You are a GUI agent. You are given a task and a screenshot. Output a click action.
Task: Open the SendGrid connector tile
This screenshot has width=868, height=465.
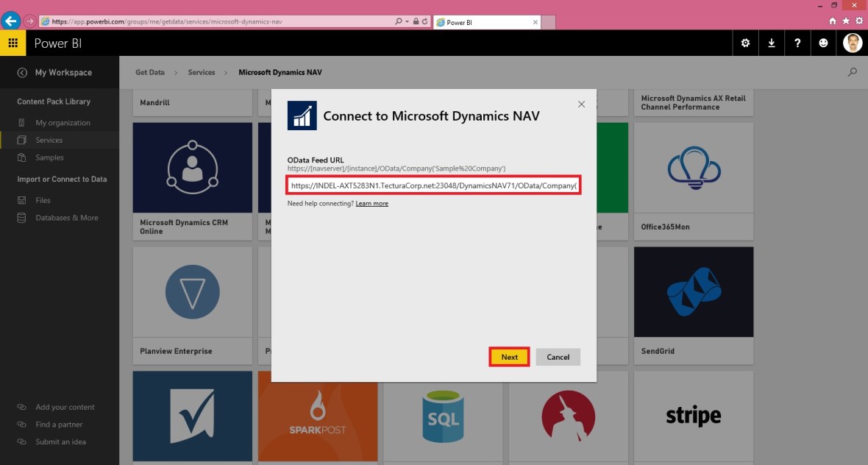tap(693, 292)
